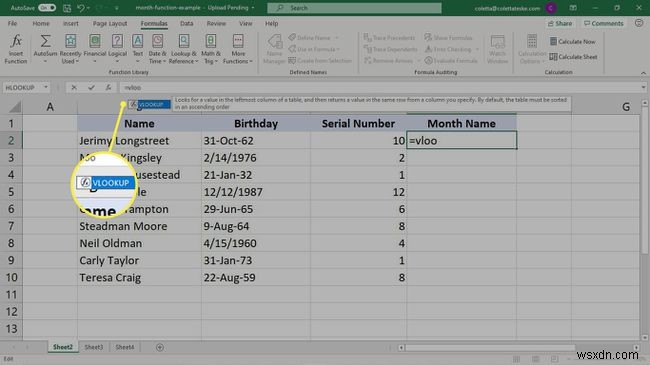Image resolution: width=650 pixels, height=365 pixels.
Task: Switch to the View tab
Action: [245, 24]
